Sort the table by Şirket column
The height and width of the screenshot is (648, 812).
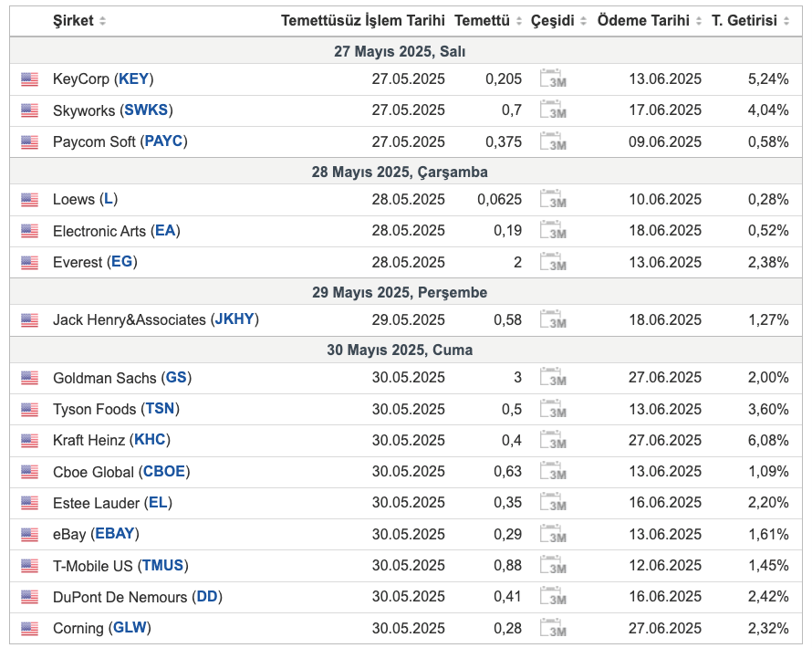[x=78, y=21]
